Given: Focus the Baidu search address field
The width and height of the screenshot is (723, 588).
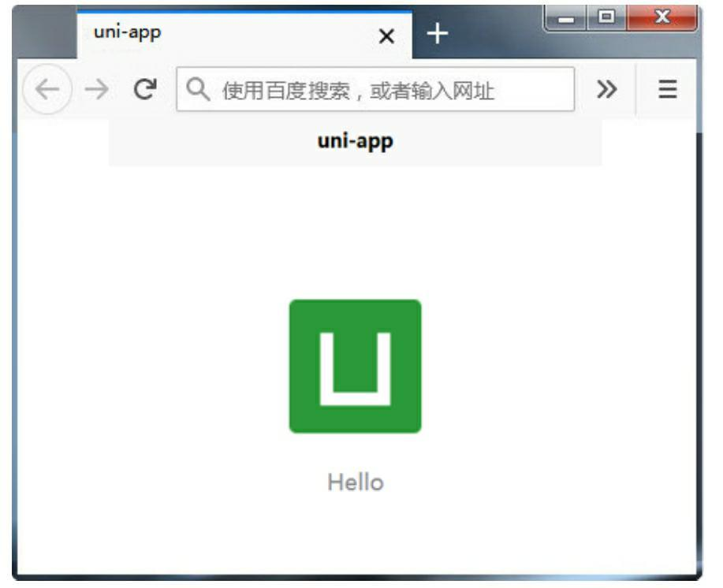Looking at the screenshot, I should tap(375, 89).
